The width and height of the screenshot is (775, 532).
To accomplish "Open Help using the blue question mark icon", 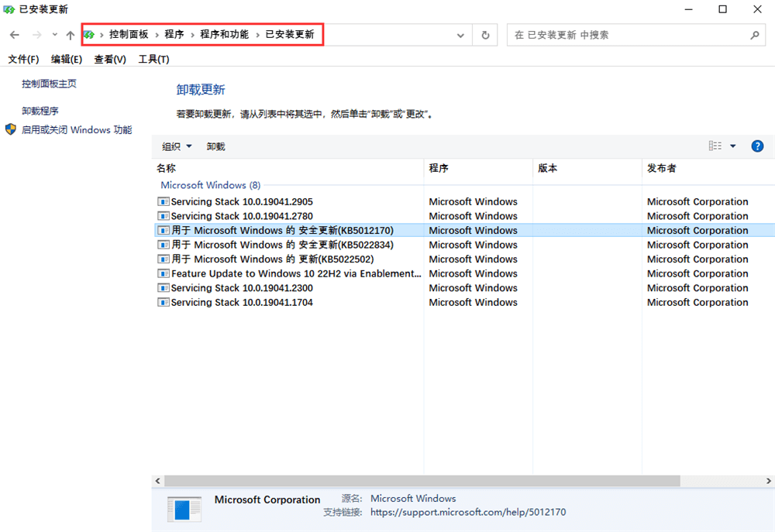I will click(757, 146).
